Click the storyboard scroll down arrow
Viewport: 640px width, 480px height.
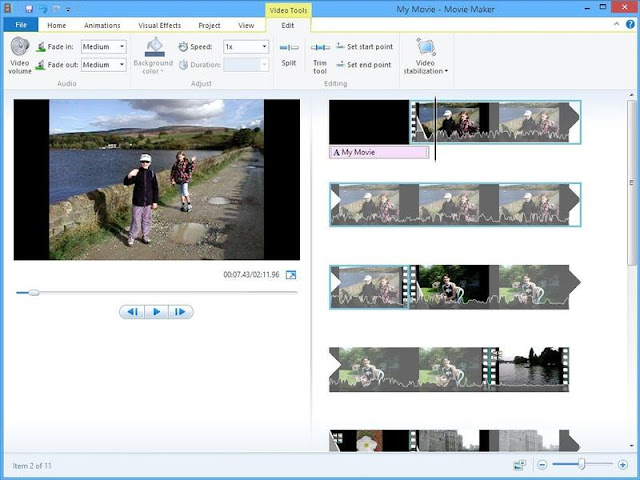tap(631, 446)
